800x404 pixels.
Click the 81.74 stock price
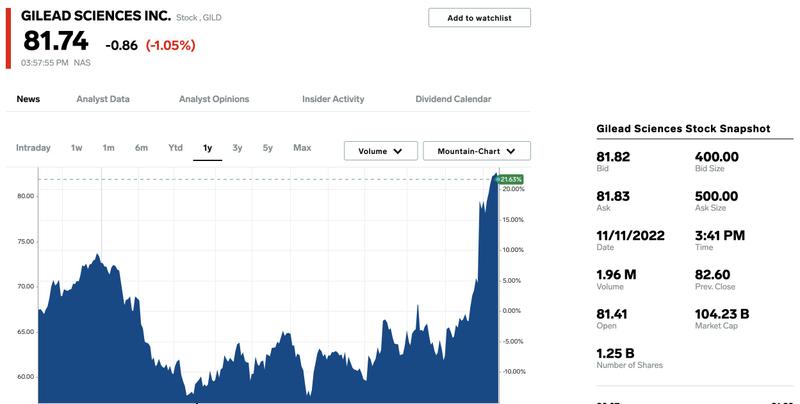(x=56, y=41)
